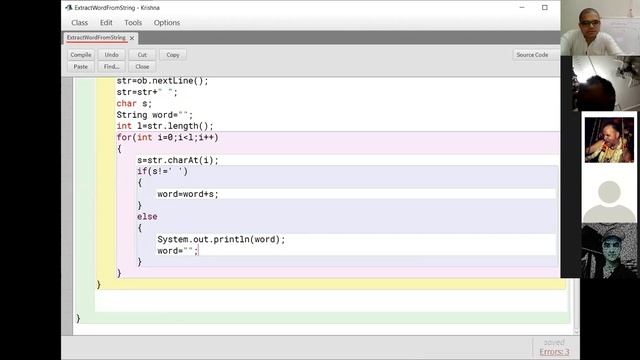Image resolution: width=640 pixels, height=360 pixels.
Task: Click the Paste button
Action: [81, 67]
